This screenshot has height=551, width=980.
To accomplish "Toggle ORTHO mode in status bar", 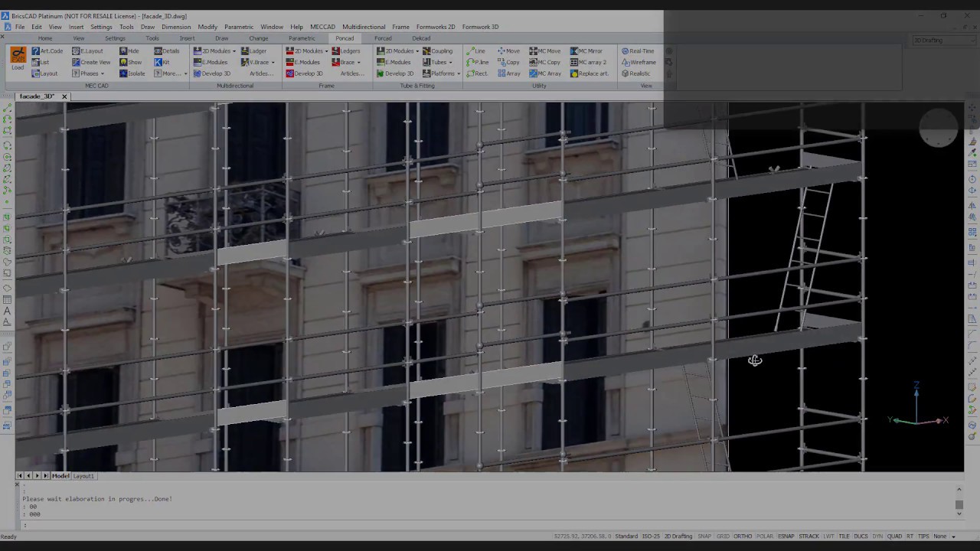I will pyautogui.click(x=743, y=536).
